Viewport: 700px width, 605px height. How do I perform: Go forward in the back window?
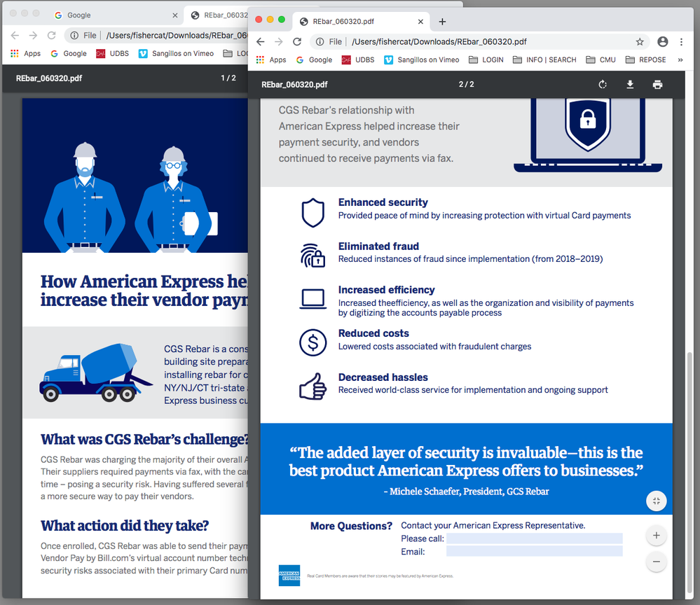click(33, 35)
